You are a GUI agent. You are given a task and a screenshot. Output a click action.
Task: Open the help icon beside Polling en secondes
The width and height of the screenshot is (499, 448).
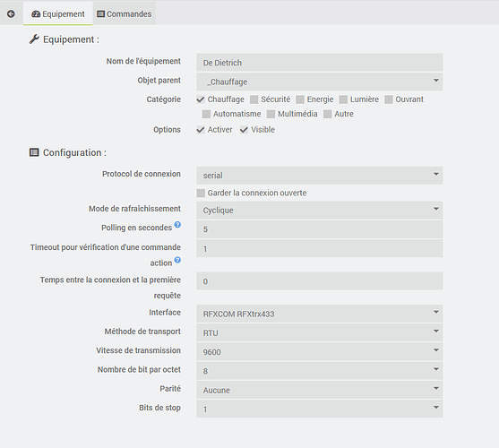(177, 225)
